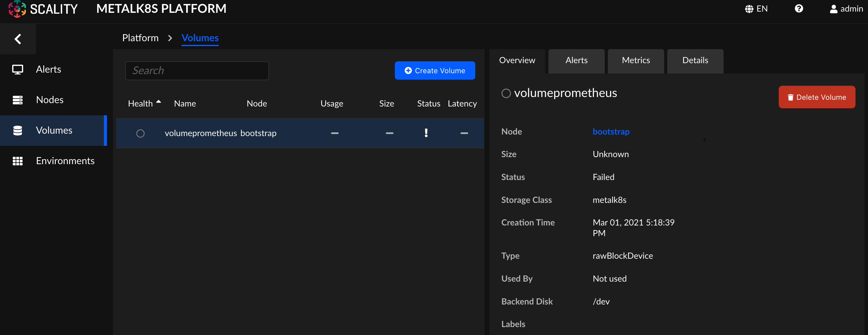Viewport: 868px width, 335px height.
Task: Click the Name column header
Action: tap(185, 103)
